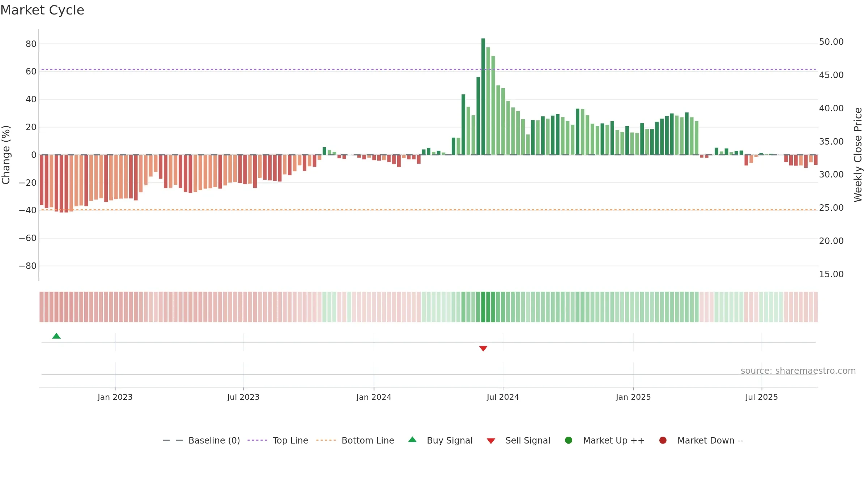Click the red Sell Signal triangle marker
Image resolution: width=868 pixels, height=488 pixels.
tap(483, 348)
